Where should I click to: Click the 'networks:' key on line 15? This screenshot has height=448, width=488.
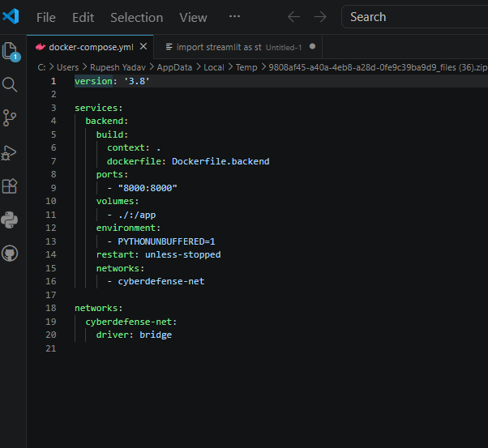click(x=120, y=268)
